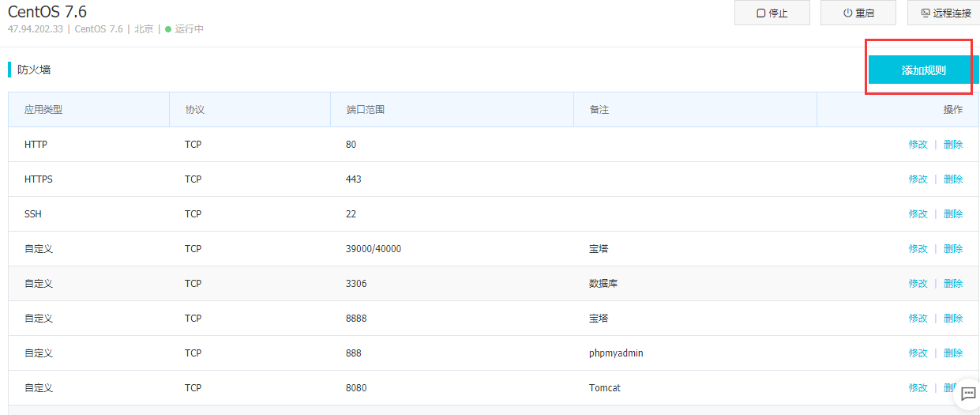Click 删除 for the SSH rule

coord(953,214)
